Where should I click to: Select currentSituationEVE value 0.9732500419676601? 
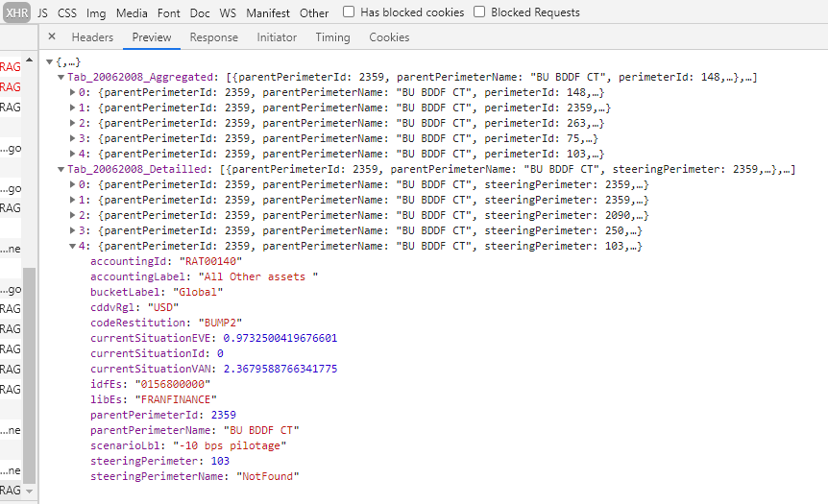[280, 338]
